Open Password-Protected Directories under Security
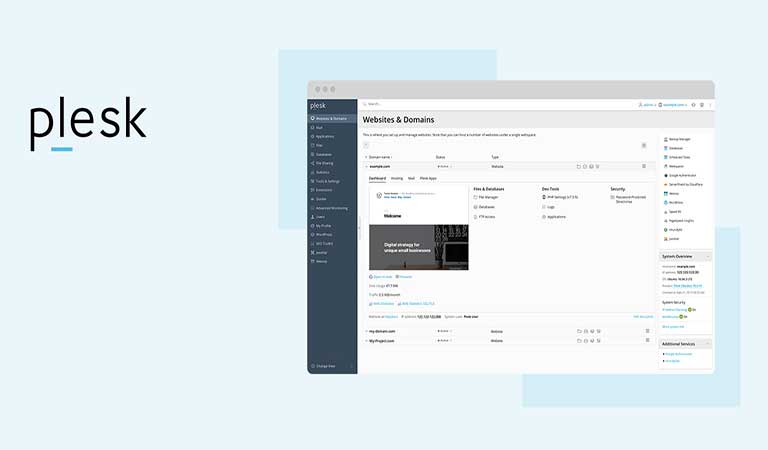The width and height of the screenshot is (768, 450). click(x=628, y=199)
